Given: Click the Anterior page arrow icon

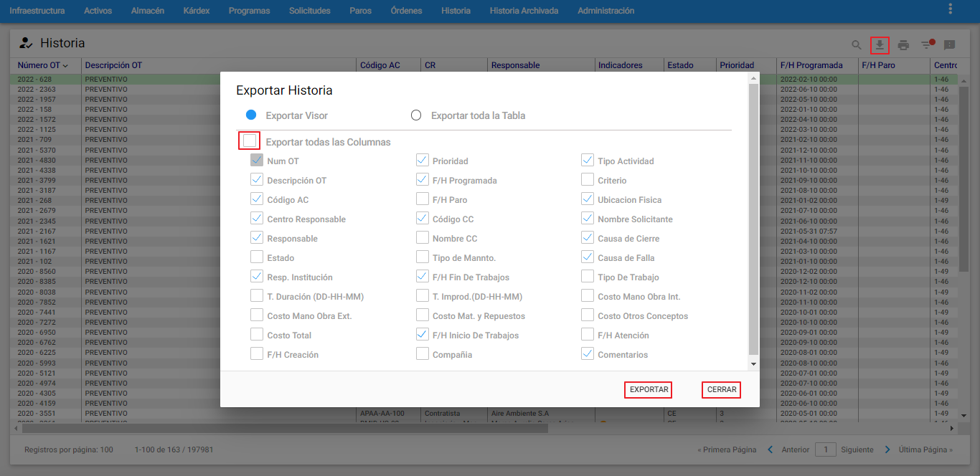Looking at the screenshot, I should [x=771, y=449].
